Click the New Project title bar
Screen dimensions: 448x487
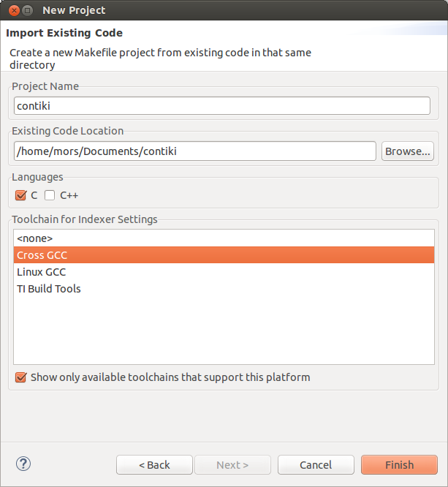click(x=219, y=10)
